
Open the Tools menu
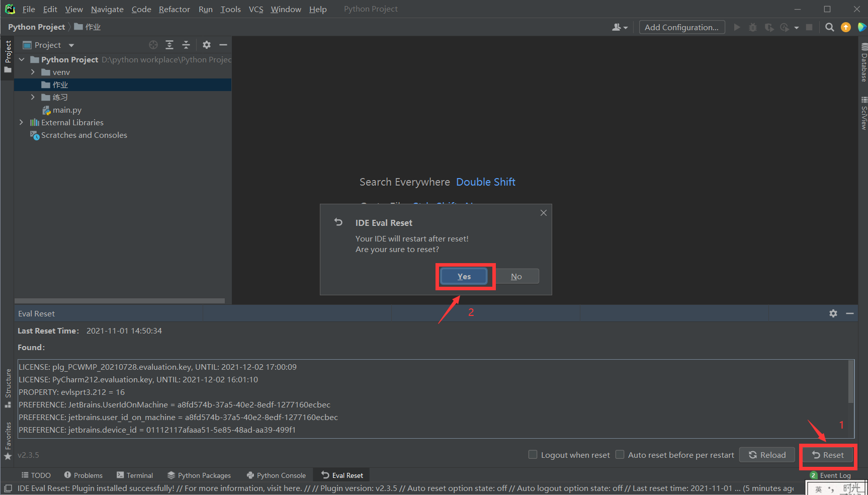[x=230, y=9]
